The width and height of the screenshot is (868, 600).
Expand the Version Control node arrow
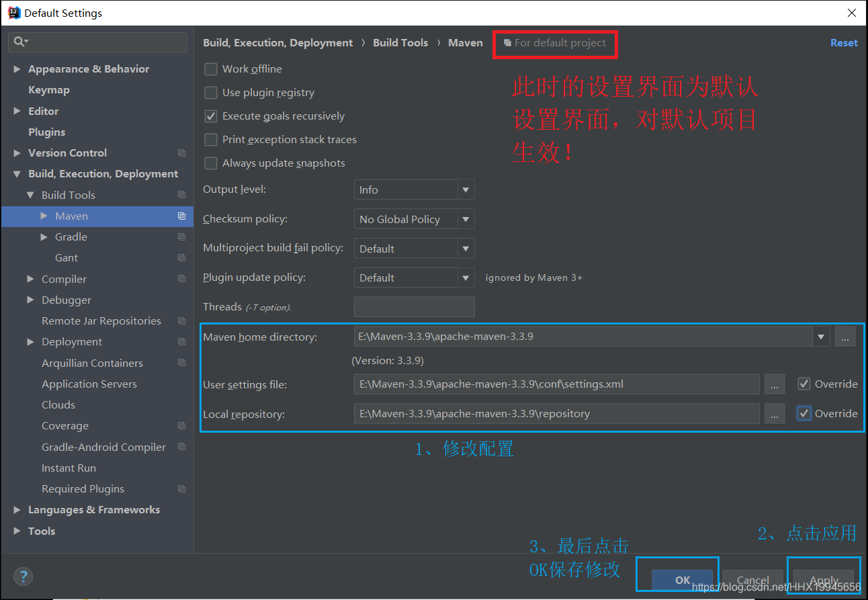(17, 153)
